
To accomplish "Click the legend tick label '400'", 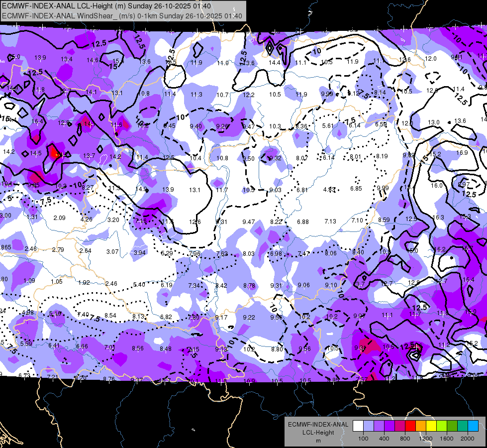I will 384,439.
